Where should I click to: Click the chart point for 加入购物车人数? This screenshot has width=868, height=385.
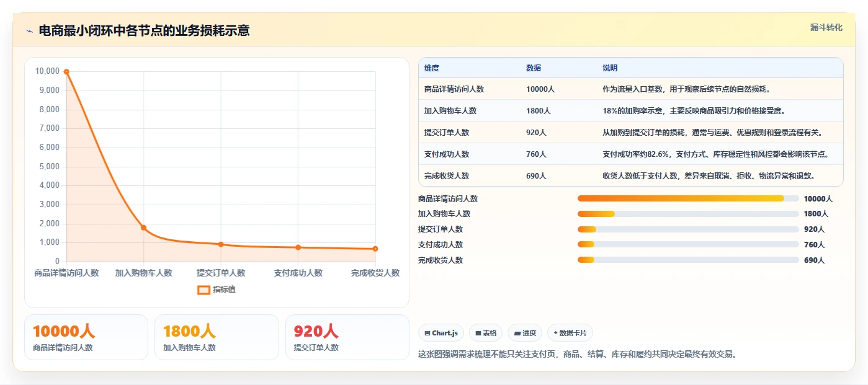tap(143, 228)
